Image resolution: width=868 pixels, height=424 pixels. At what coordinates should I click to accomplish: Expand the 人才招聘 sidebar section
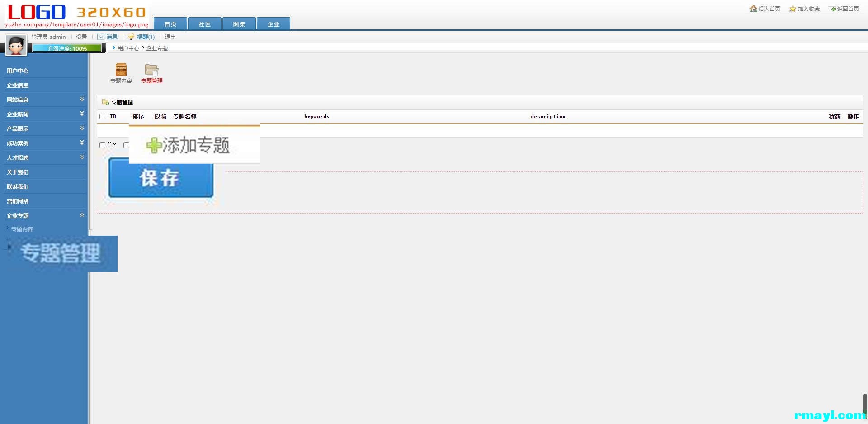coord(82,157)
